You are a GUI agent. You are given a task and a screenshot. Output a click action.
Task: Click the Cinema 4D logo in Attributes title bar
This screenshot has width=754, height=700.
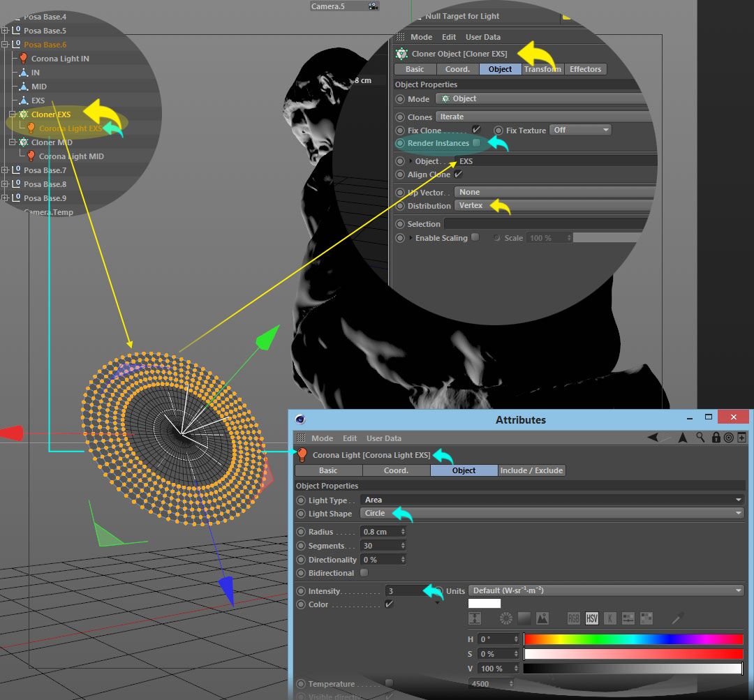(x=300, y=419)
